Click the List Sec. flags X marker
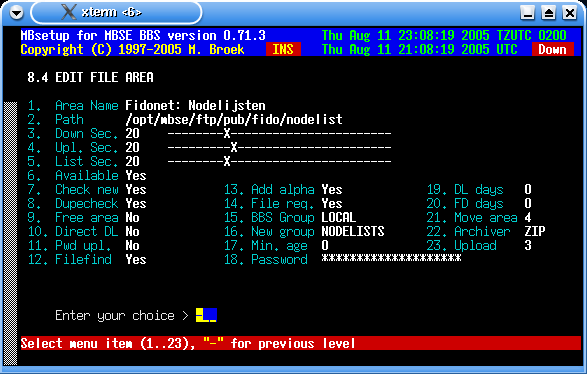This screenshot has width=587, height=374. coord(227,162)
